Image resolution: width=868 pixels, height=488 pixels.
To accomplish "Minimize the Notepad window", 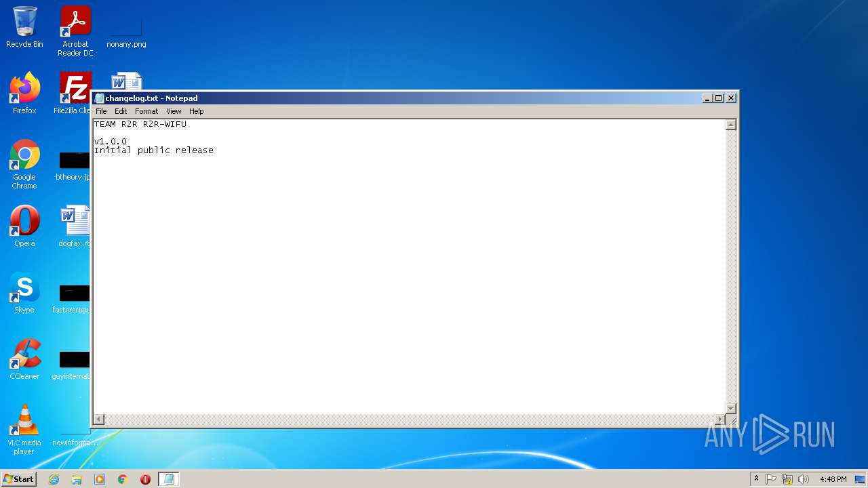I will tap(708, 98).
